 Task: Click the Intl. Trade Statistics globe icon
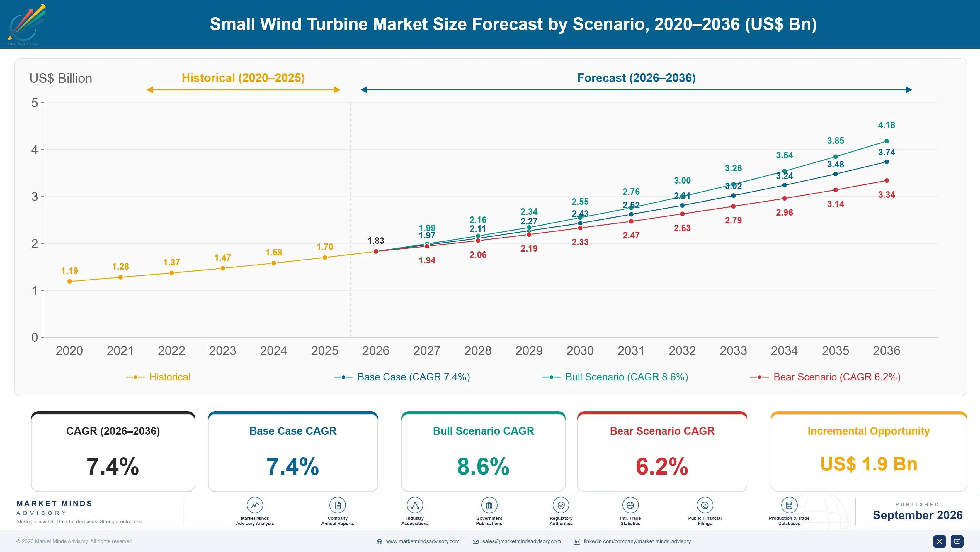(x=630, y=505)
